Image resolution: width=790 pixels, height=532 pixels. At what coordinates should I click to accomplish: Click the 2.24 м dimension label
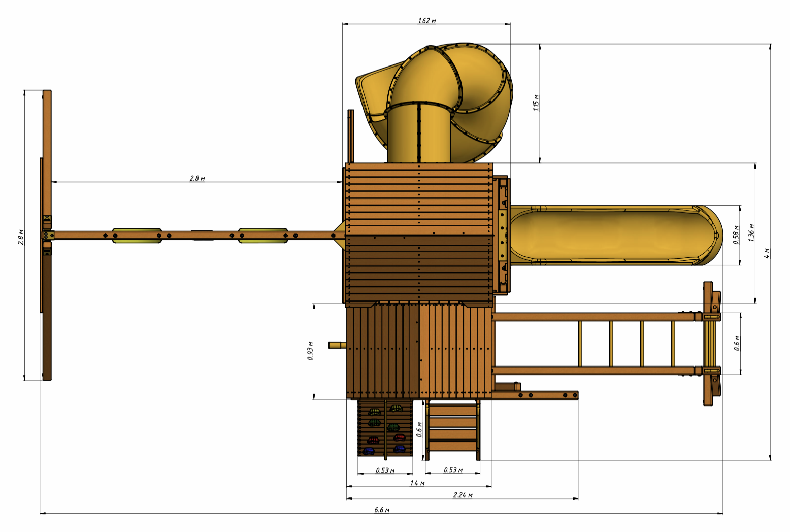(463, 495)
